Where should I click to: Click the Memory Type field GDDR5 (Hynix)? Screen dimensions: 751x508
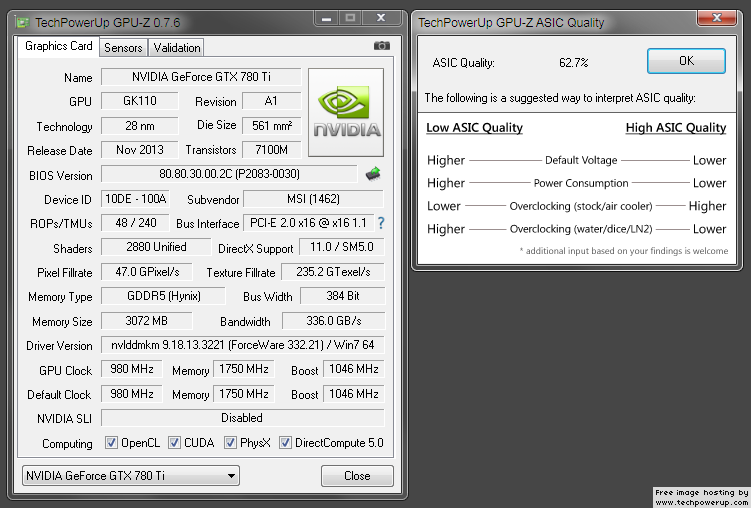click(x=163, y=296)
